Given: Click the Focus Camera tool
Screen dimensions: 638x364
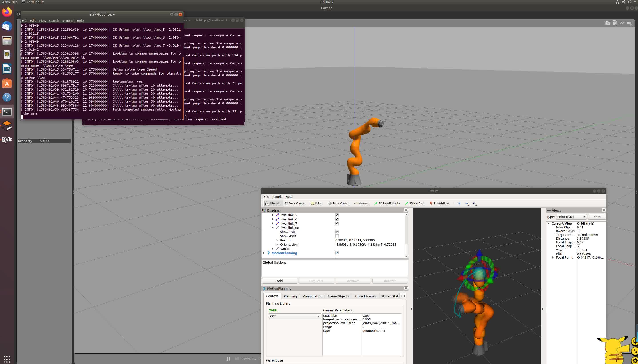Looking at the screenshot, I should pos(339,203).
